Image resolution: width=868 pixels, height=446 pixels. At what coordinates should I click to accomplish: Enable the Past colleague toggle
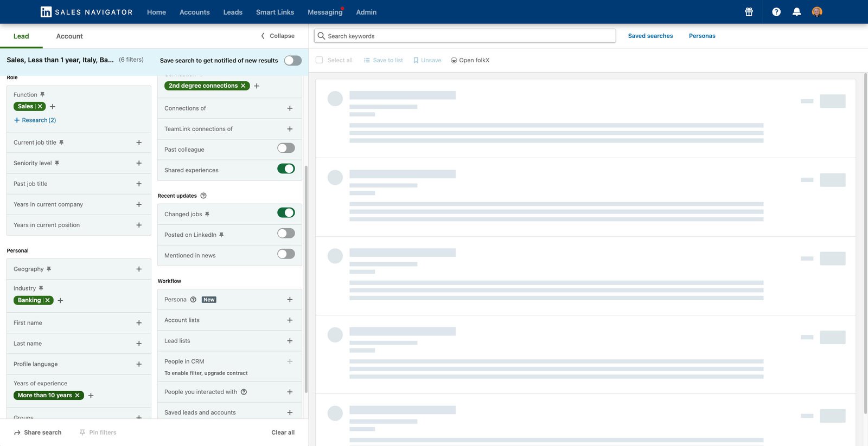coord(286,148)
